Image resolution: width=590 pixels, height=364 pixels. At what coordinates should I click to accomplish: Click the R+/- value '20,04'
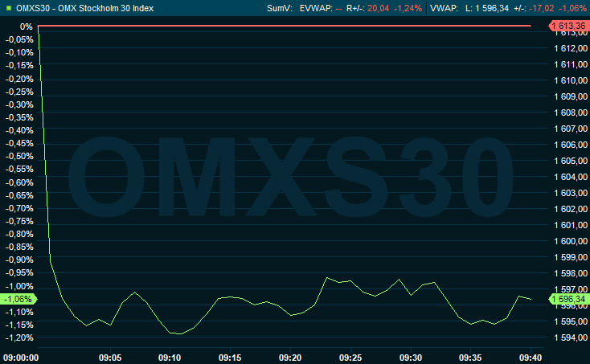point(378,8)
